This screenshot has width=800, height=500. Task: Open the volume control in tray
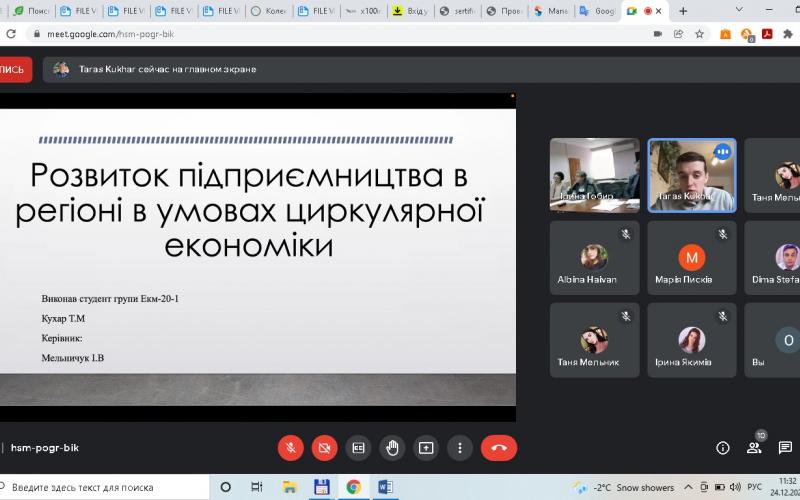point(735,487)
